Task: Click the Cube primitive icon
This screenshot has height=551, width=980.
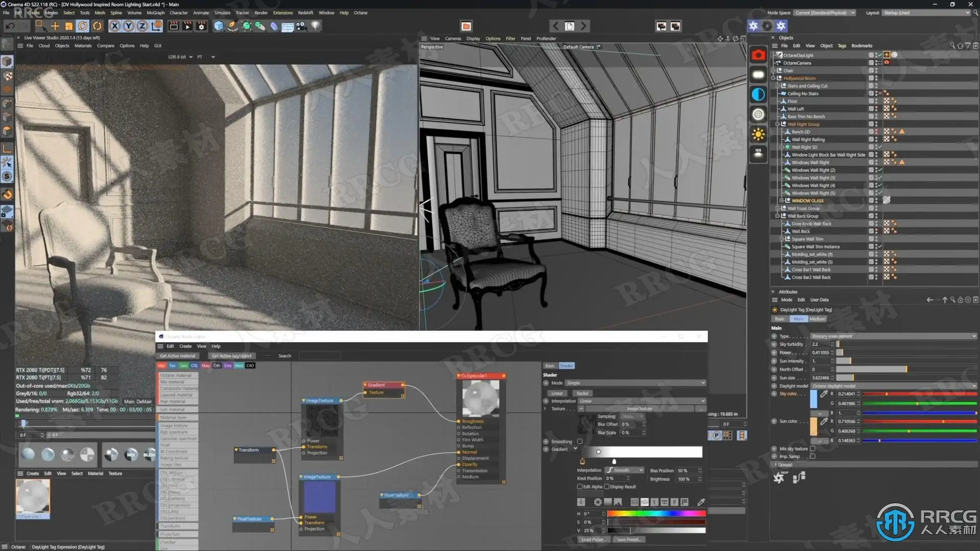Action: (218, 26)
